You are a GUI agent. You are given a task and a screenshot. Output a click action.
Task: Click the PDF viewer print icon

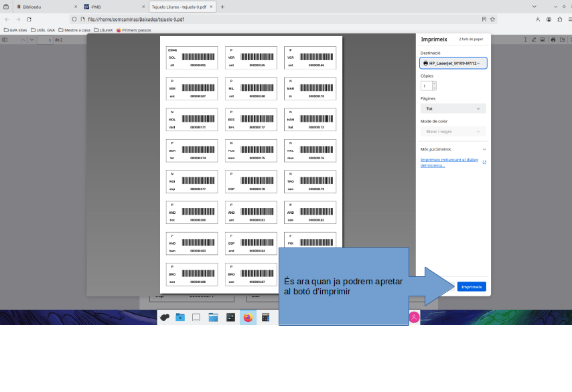pyautogui.click(x=553, y=39)
